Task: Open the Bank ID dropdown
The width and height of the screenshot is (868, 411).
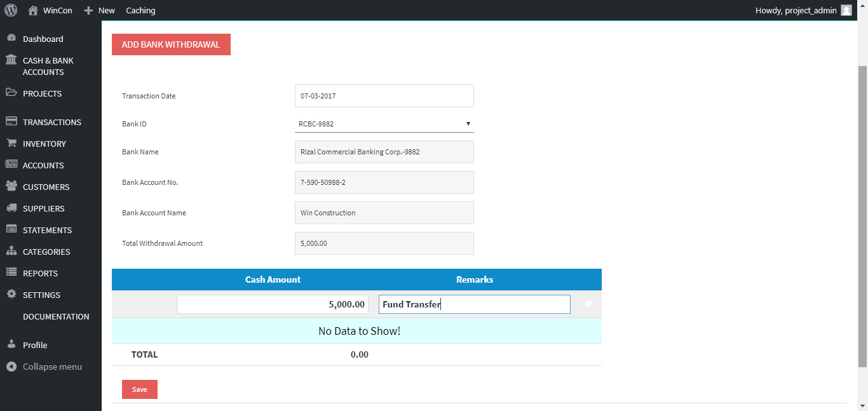Action: pyautogui.click(x=384, y=124)
